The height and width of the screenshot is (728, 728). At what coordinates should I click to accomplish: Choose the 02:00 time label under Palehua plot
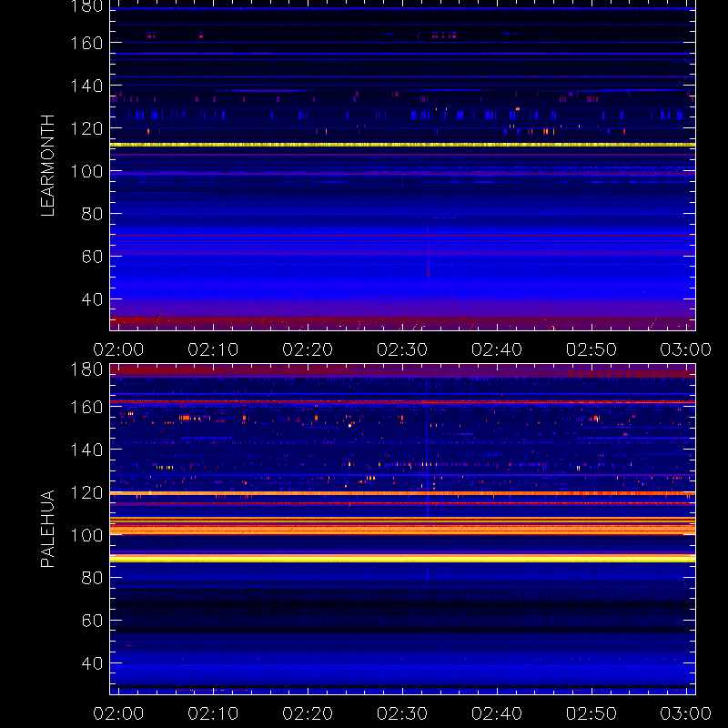tap(118, 713)
